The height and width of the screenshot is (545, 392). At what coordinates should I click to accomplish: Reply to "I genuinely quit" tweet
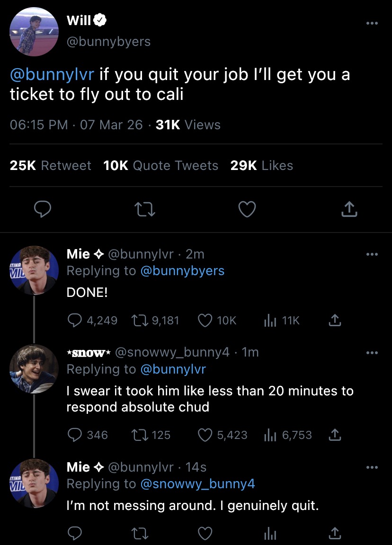click(x=75, y=534)
